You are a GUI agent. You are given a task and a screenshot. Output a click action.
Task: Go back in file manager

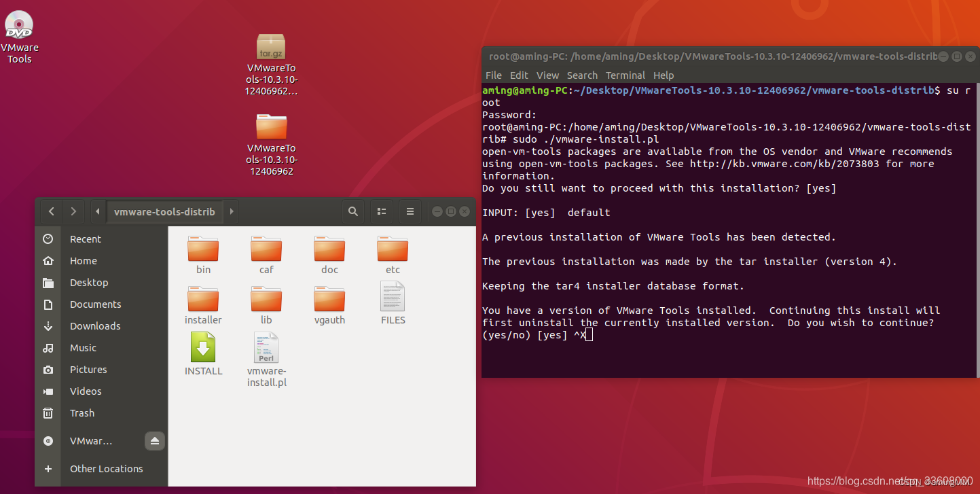[x=52, y=211]
